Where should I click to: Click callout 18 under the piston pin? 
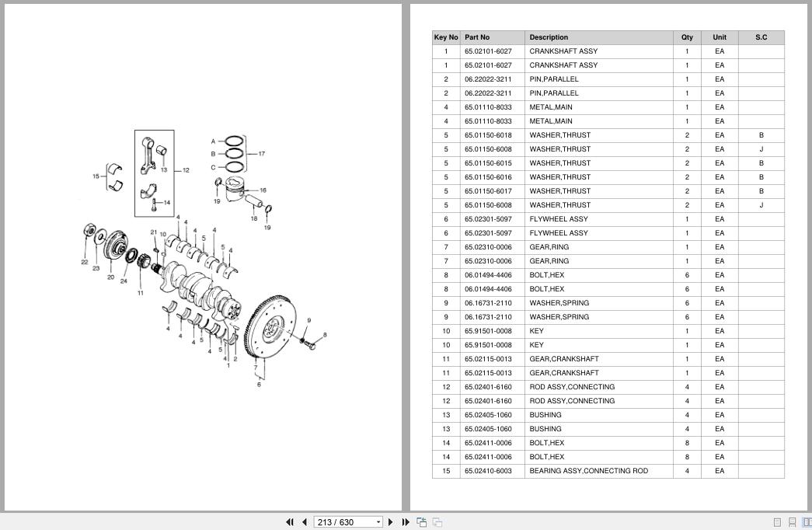click(254, 218)
